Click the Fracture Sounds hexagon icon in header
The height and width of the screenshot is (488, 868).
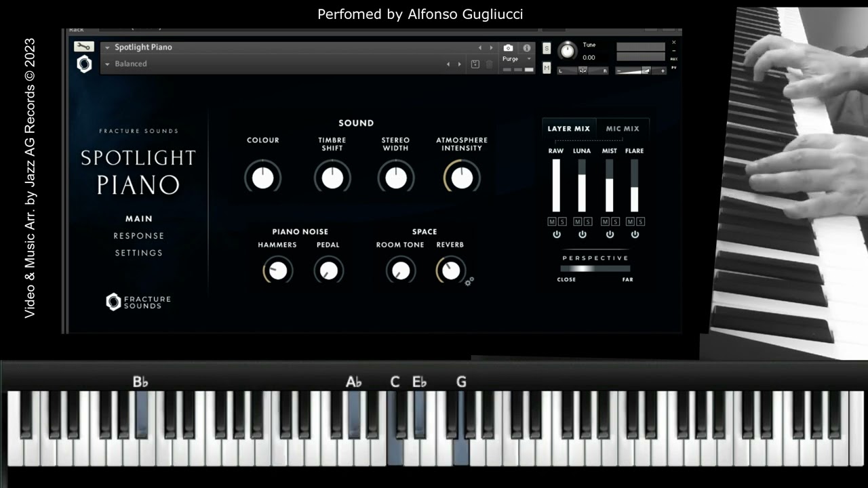click(x=84, y=64)
